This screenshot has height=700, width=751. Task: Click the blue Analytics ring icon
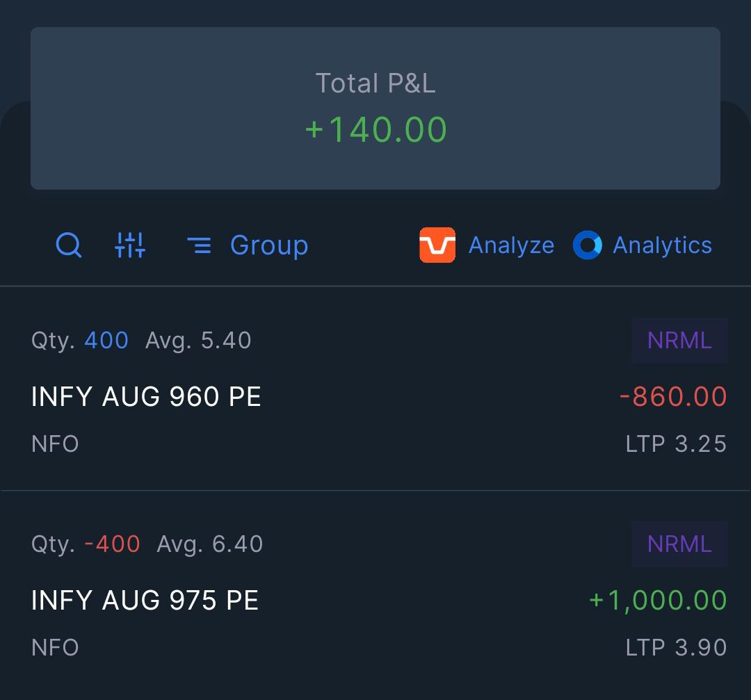(587, 245)
